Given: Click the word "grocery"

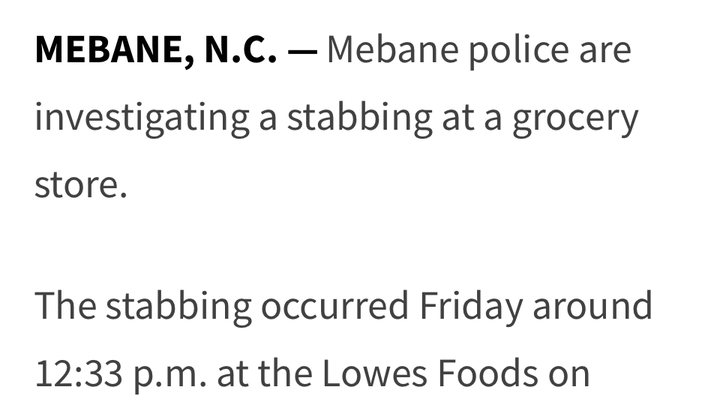Looking at the screenshot, I should [575, 121].
